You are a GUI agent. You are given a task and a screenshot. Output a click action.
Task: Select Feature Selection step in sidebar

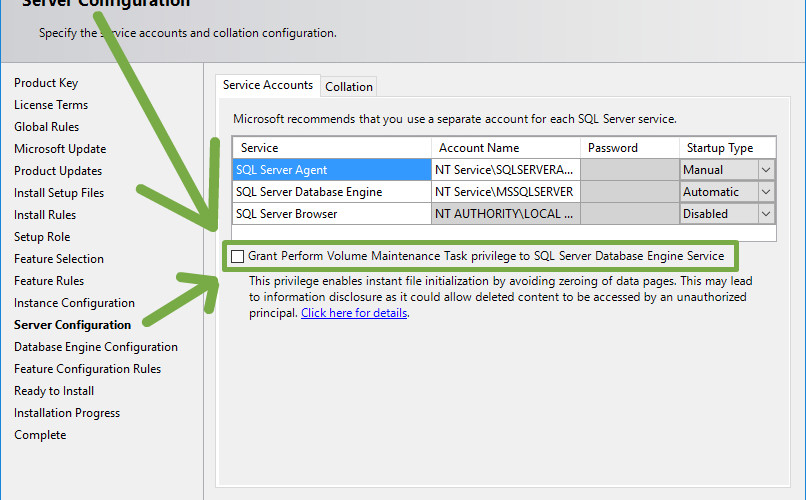[59, 259]
